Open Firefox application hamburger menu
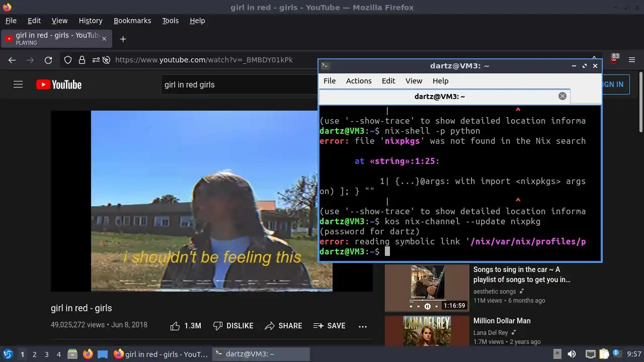 coord(632,60)
